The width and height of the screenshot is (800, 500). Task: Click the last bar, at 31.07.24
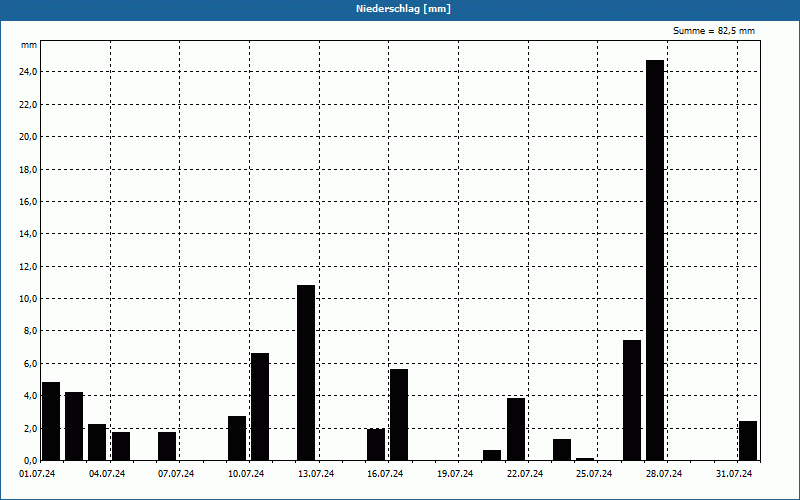(748, 441)
